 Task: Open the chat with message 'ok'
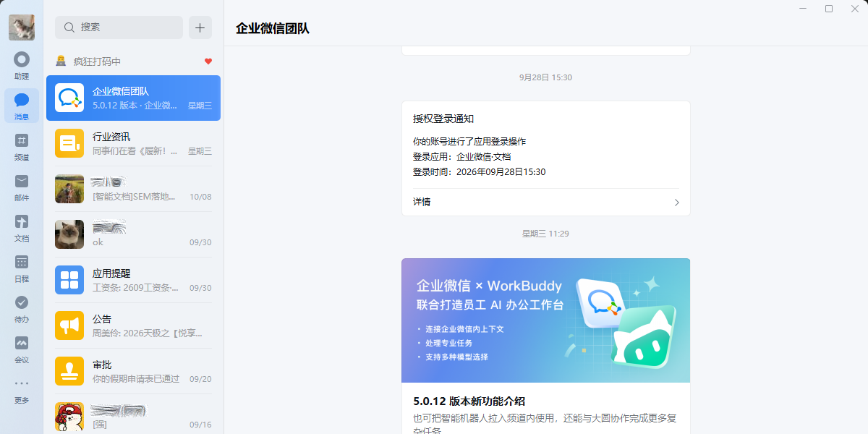click(134, 234)
